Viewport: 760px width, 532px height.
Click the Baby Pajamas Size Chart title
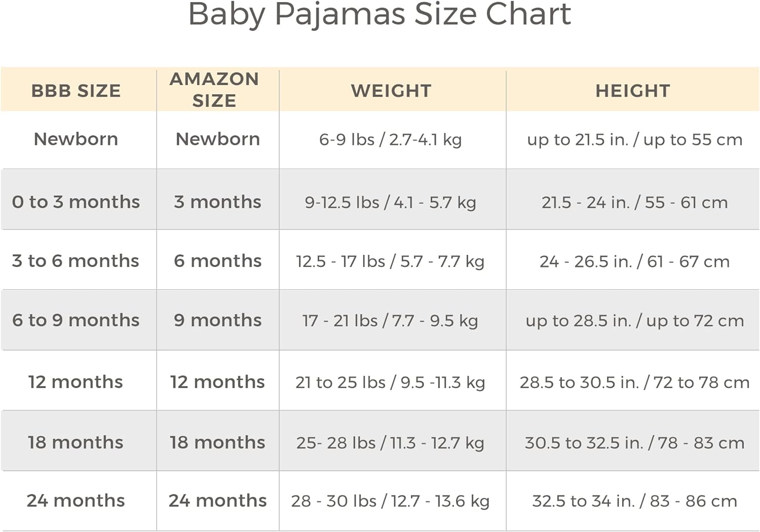[x=379, y=14]
